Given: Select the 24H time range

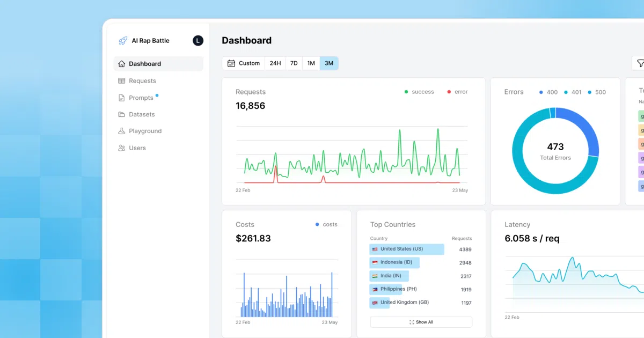Looking at the screenshot, I should click(275, 63).
